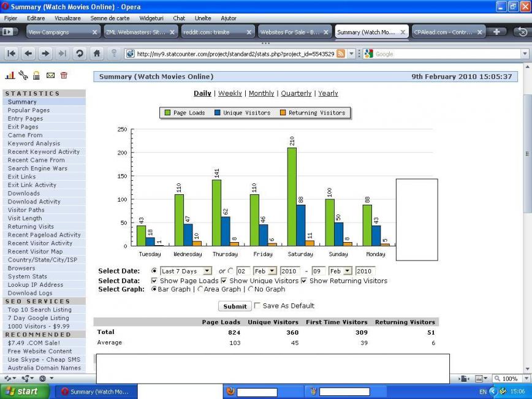This screenshot has width=532, height=399.
Task: Click the red trash can icon
Action: (x=64, y=75)
